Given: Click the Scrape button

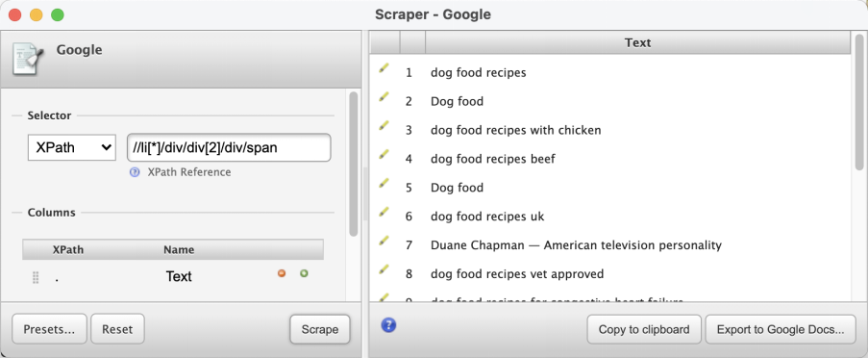Looking at the screenshot, I should [320, 330].
